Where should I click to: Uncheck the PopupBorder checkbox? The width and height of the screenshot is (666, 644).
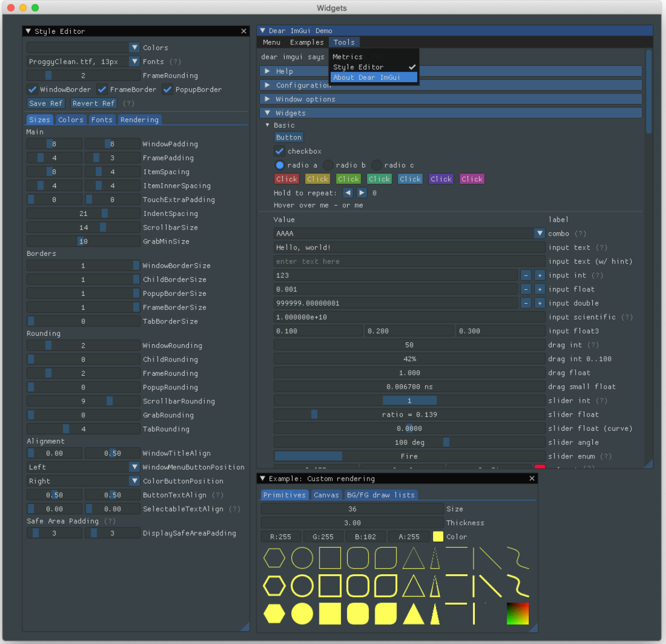click(168, 89)
